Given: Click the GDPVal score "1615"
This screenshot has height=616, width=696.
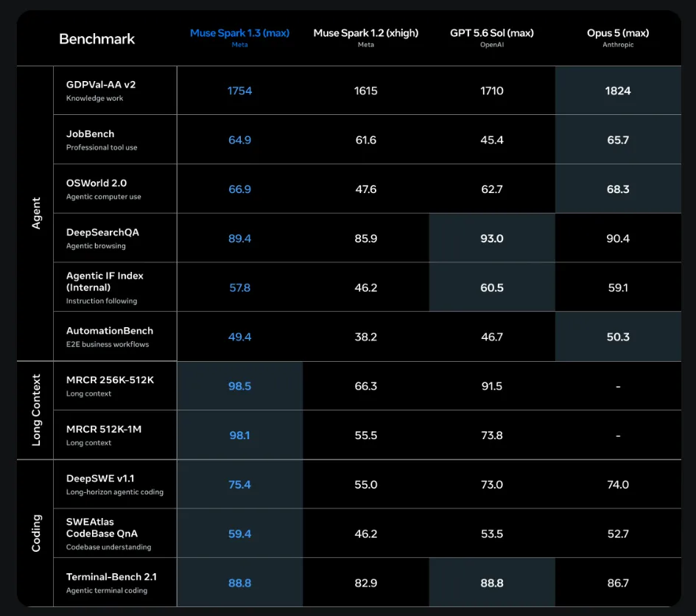Looking at the screenshot, I should click(x=366, y=91).
